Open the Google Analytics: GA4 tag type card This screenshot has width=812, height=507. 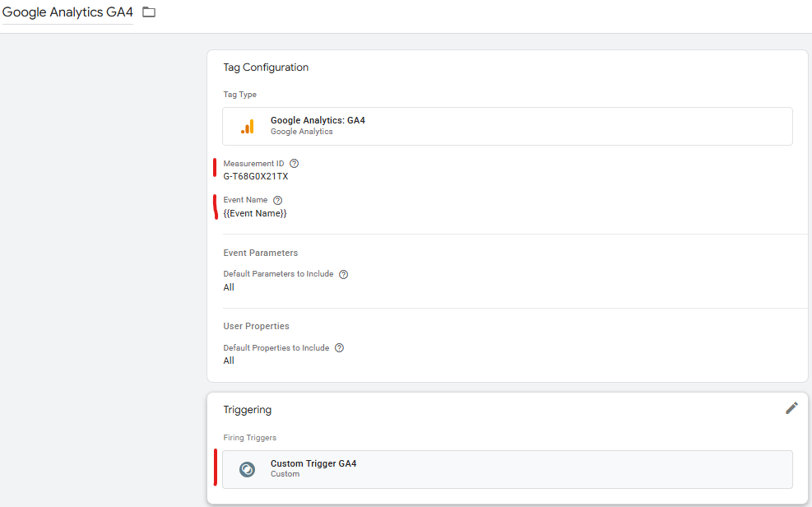(507, 127)
